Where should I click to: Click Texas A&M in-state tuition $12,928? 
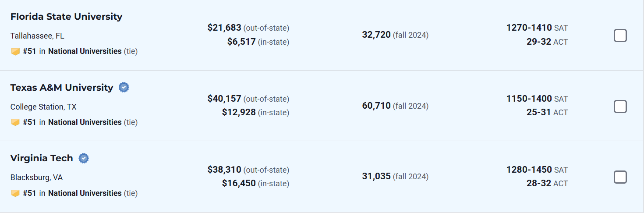(x=239, y=112)
